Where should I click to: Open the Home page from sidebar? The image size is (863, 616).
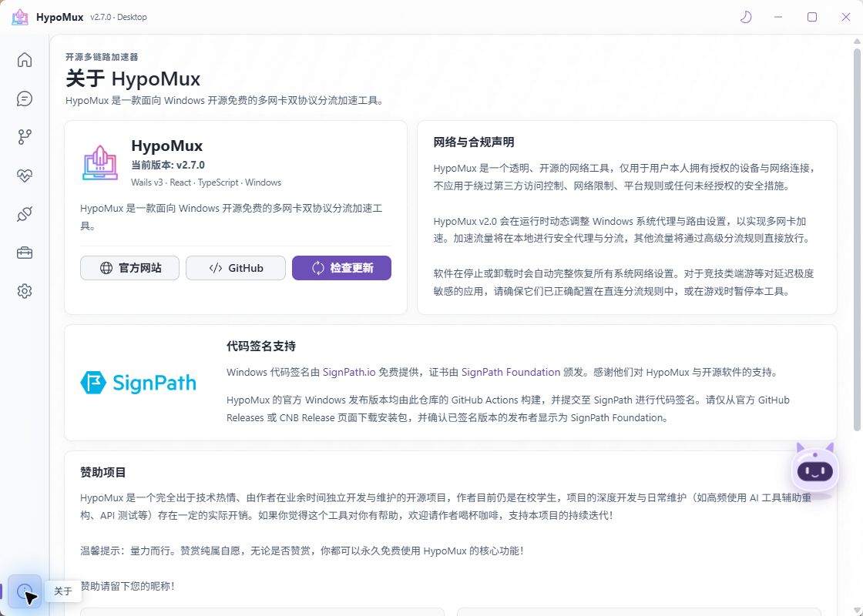click(24, 59)
